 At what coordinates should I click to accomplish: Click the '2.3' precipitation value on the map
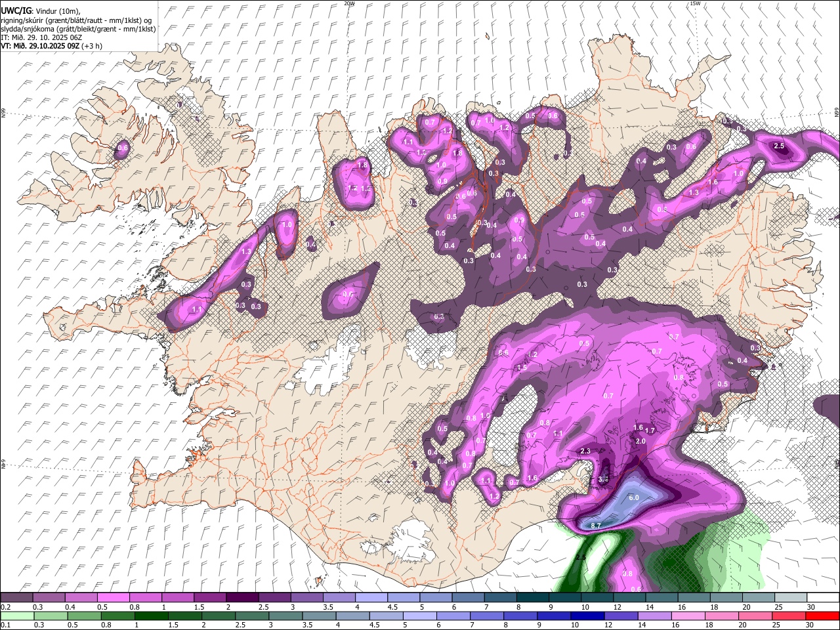pos(586,451)
